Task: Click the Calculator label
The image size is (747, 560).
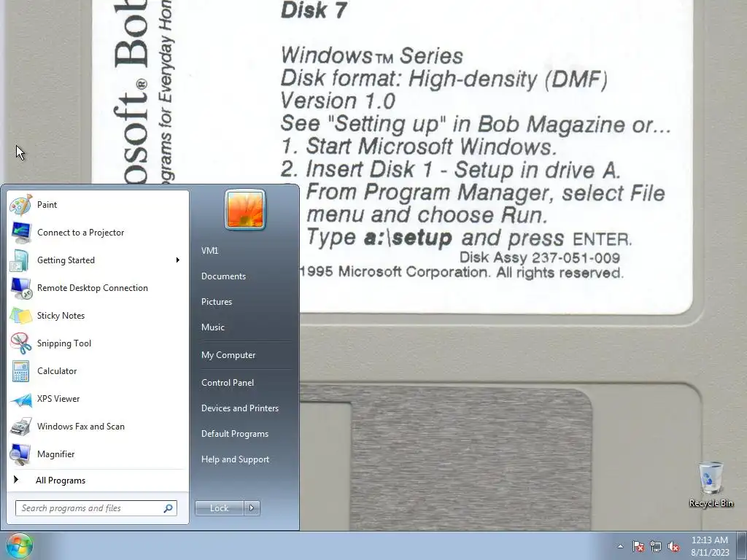Action: (x=57, y=371)
